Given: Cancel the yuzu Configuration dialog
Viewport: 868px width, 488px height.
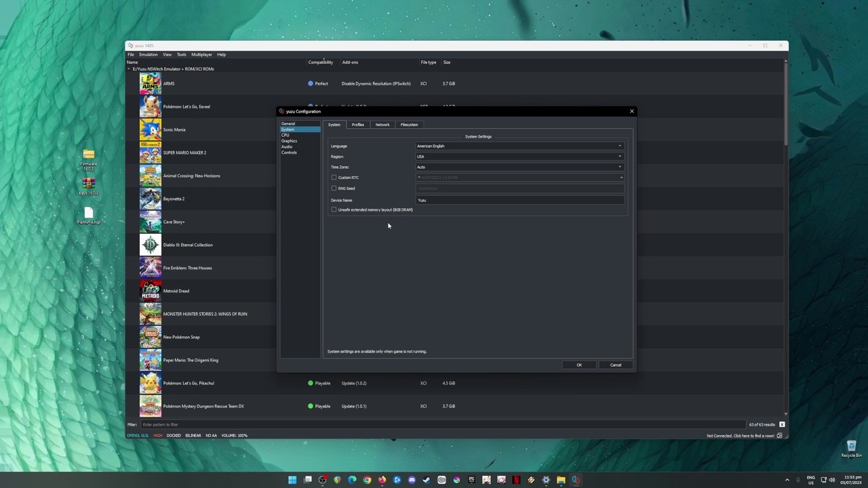Looking at the screenshot, I should pos(615,365).
